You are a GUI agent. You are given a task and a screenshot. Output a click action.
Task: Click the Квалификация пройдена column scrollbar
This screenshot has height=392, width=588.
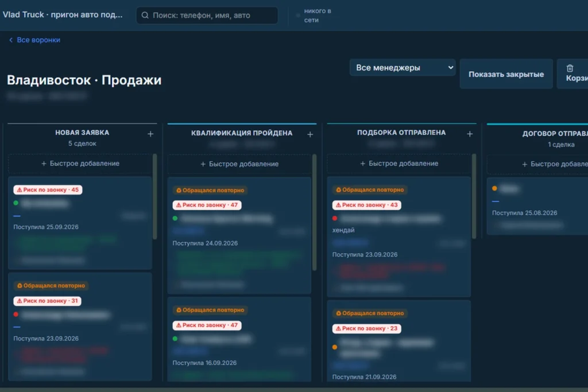[x=314, y=212]
